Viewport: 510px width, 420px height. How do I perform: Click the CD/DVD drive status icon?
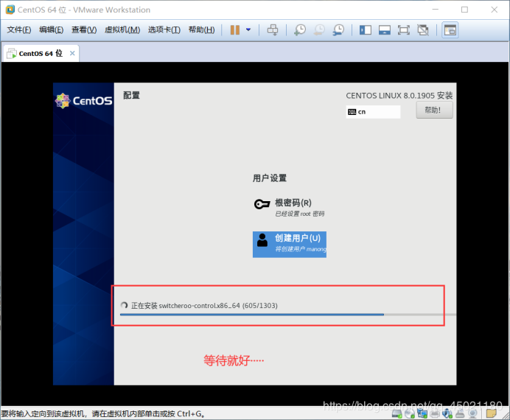point(410,413)
